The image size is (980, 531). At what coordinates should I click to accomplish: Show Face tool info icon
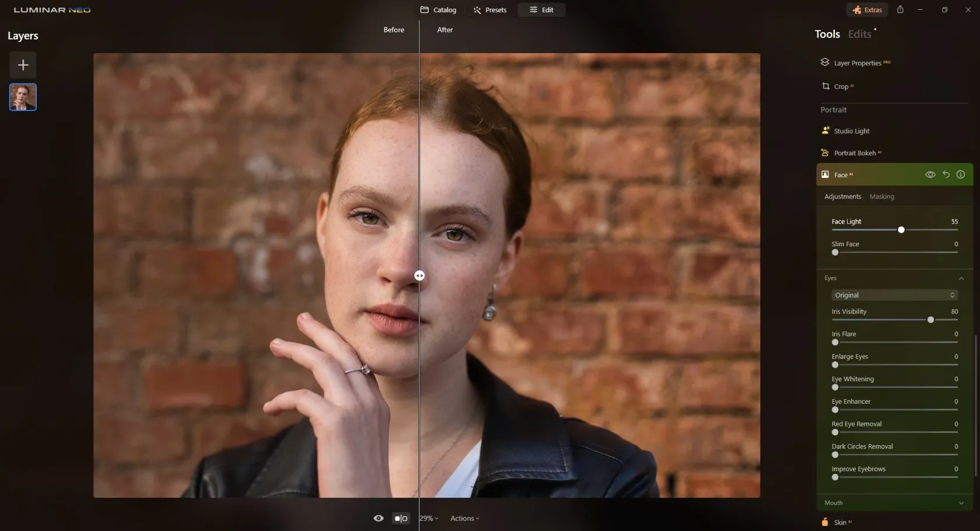tap(960, 174)
